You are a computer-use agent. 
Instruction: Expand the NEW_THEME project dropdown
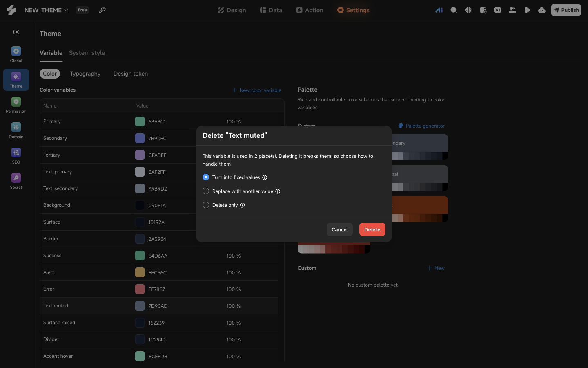click(47, 10)
